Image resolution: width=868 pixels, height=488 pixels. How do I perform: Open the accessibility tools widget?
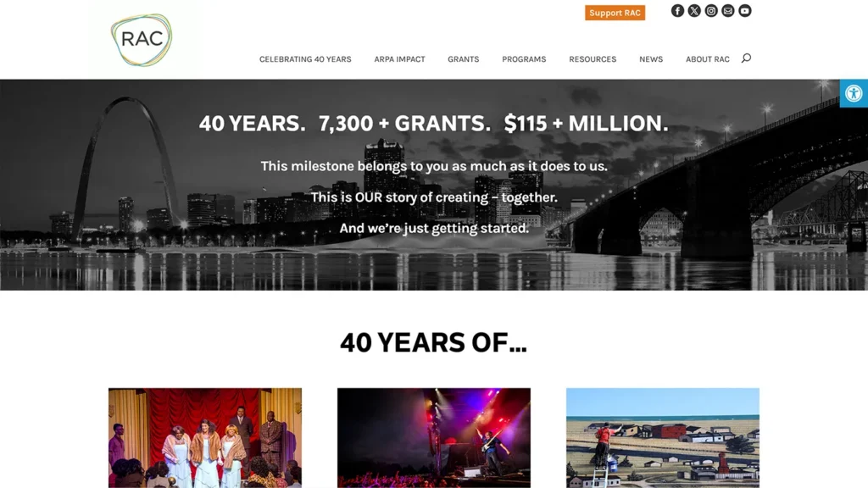(x=854, y=93)
